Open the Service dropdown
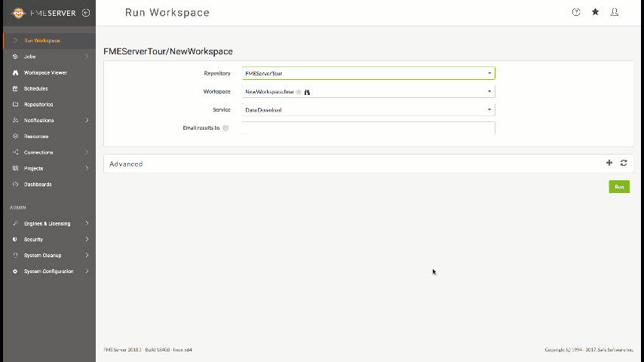644x362 pixels. [x=369, y=109]
